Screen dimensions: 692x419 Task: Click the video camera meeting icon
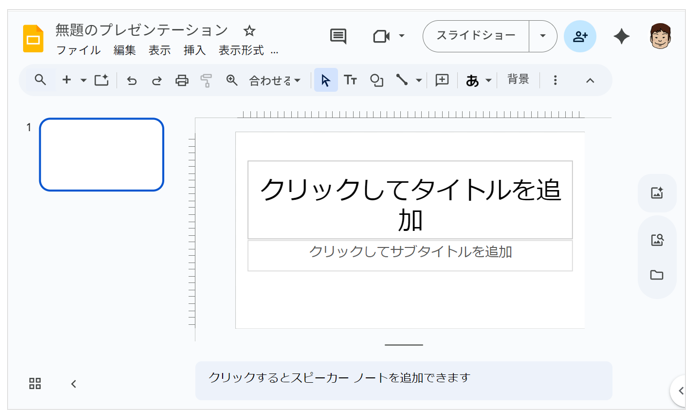point(381,36)
